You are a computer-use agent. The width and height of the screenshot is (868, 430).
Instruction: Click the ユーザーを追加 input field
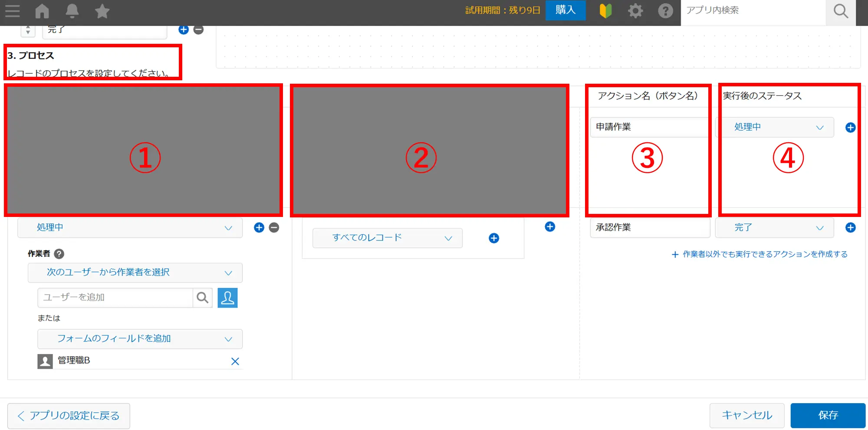(115, 298)
